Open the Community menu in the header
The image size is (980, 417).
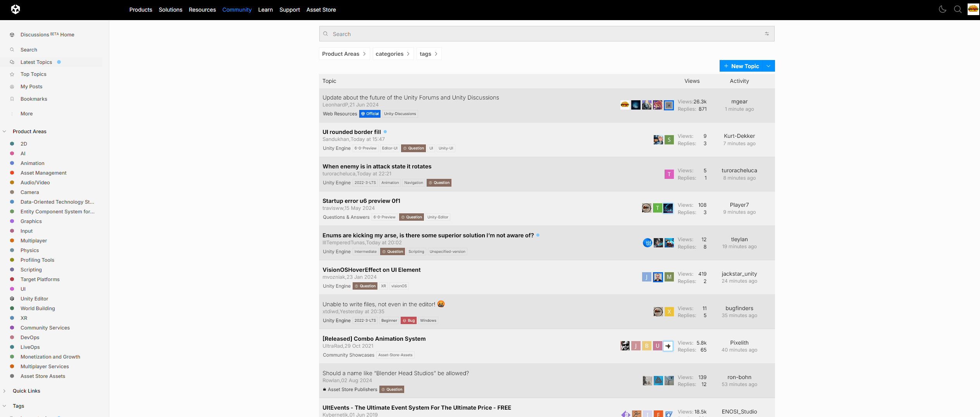pos(237,10)
